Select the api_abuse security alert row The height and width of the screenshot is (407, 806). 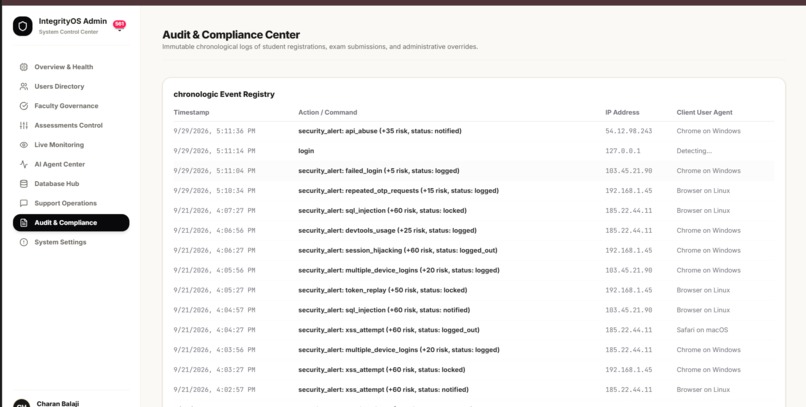[x=473, y=131]
